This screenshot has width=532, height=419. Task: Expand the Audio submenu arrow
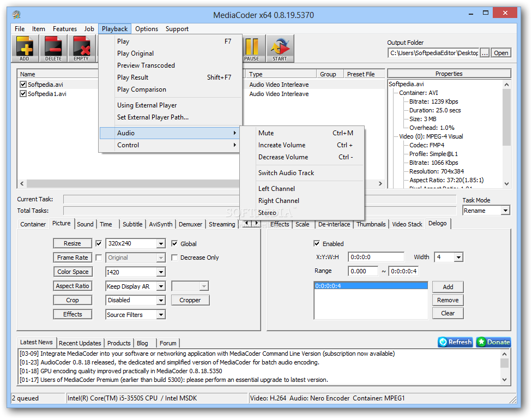(x=234, y=133)
